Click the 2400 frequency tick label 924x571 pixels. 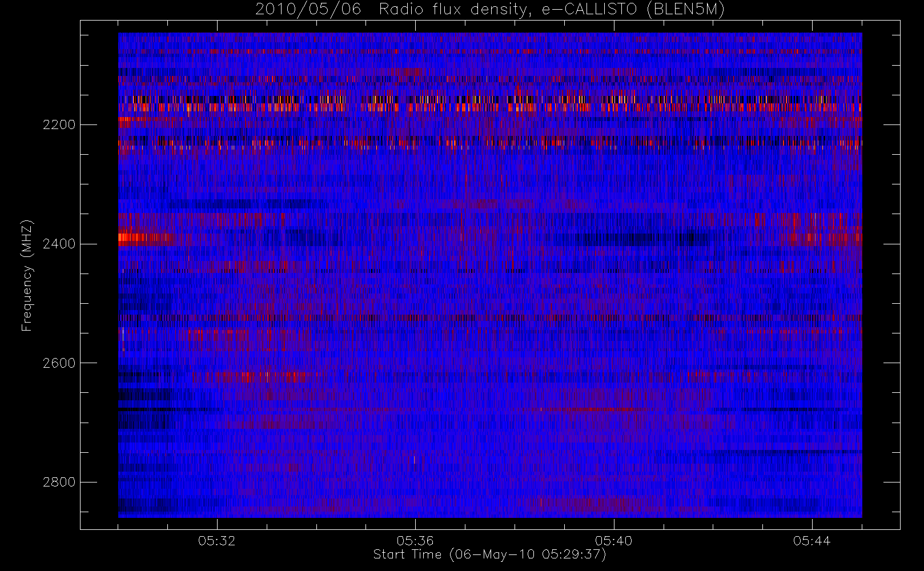[x=59, y=244]
